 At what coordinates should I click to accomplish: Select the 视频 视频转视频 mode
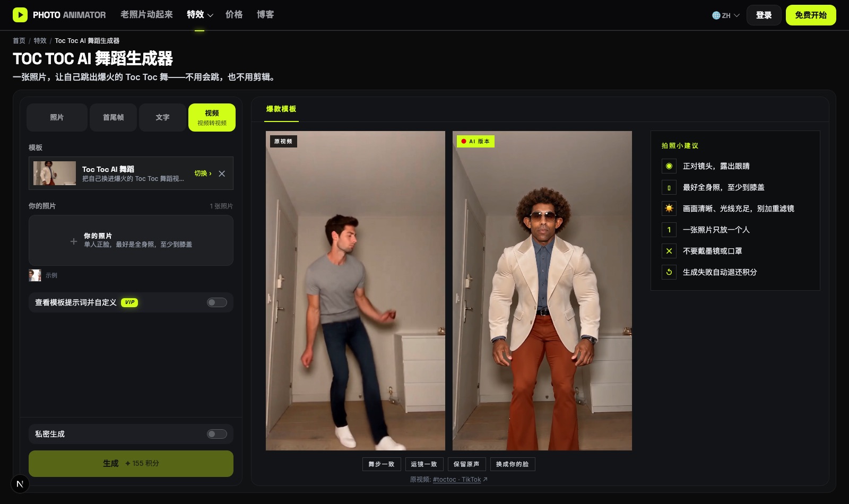(x=212, y=117)
